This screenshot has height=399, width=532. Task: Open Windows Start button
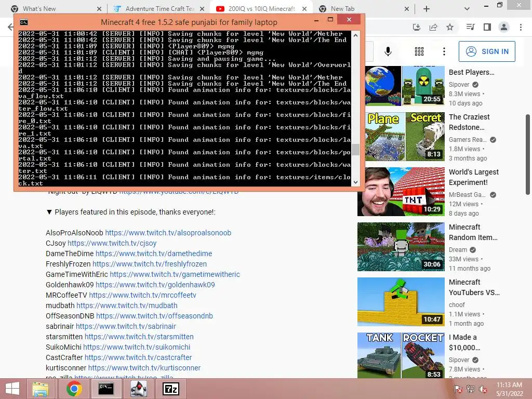[12, 389]
